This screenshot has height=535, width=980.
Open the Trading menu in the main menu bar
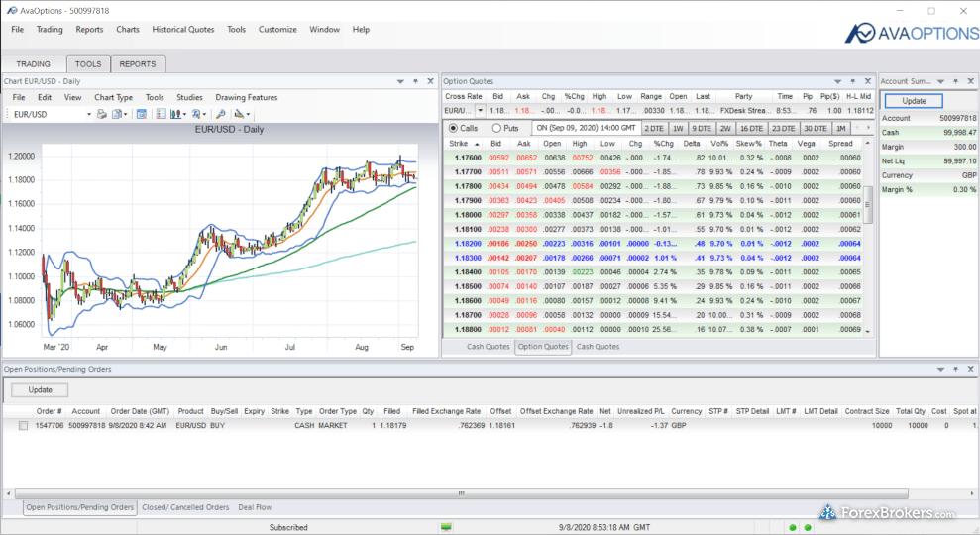50,30
